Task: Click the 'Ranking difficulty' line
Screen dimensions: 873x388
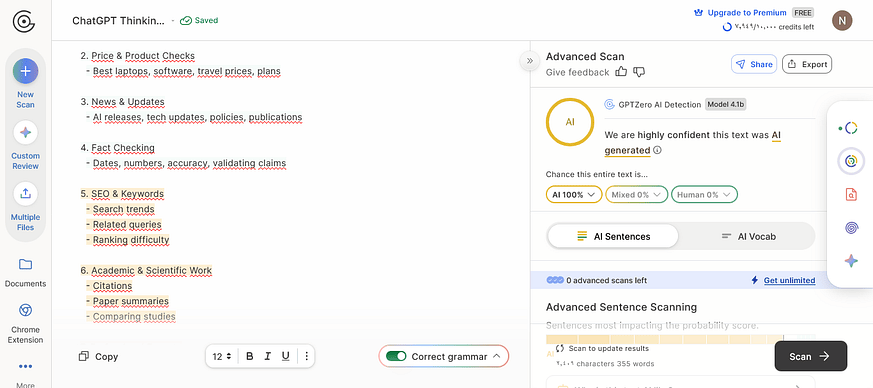Action: tap(131, 240)
